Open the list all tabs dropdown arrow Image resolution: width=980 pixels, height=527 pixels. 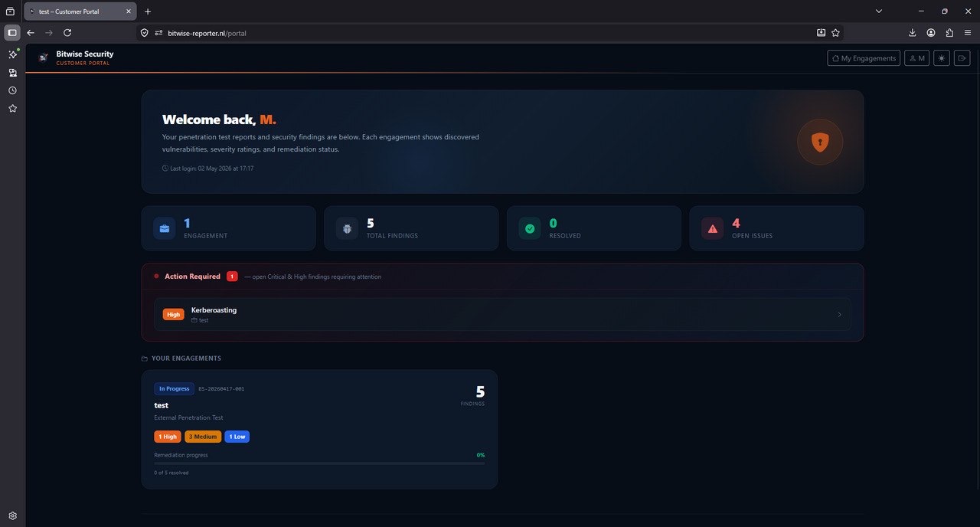pyautogui.click(x=879, y=11)
